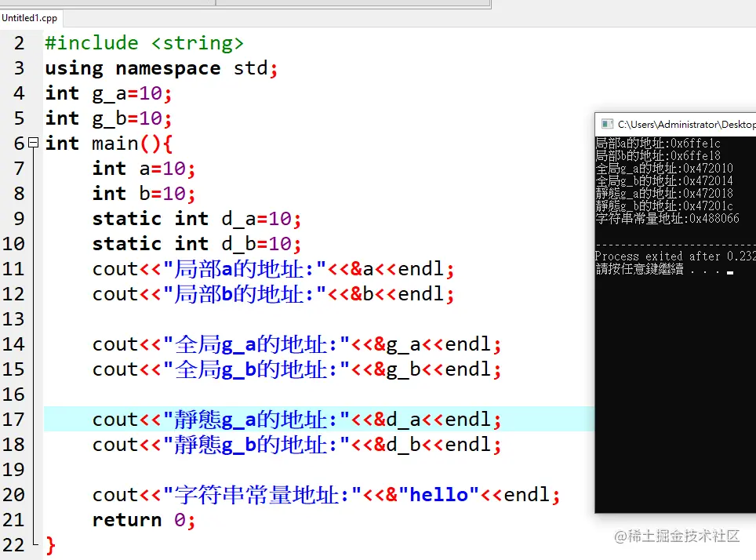
Task: Click the 'Process exited after' console line
Action: click(675, 256)
